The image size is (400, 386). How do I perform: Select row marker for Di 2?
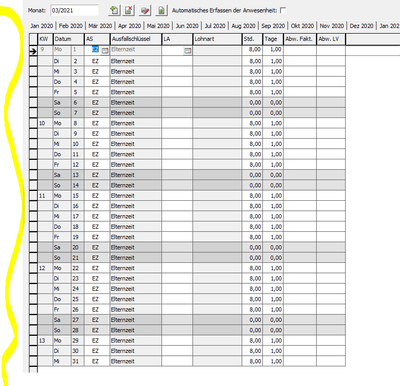coord(33,61)
